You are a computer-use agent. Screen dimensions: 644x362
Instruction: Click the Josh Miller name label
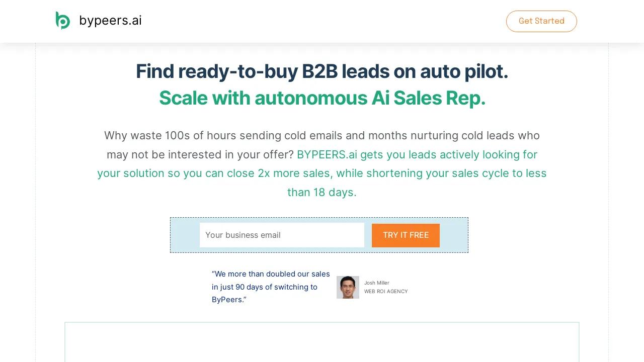click(x=377, y=283)
